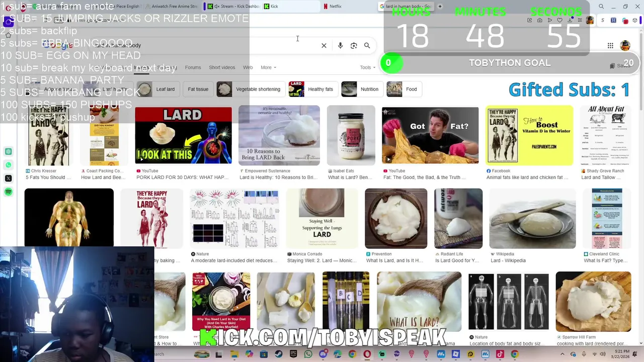Screen dimensions: 644x362
Task: Launch Epic Games from the taskbar
Action: [293, 354]
